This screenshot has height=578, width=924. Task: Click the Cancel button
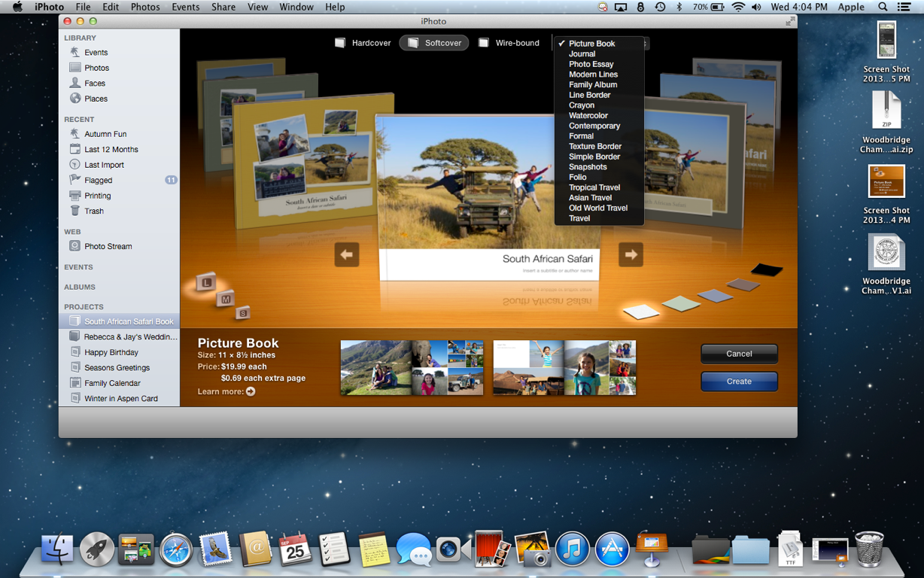coord(739,354)
